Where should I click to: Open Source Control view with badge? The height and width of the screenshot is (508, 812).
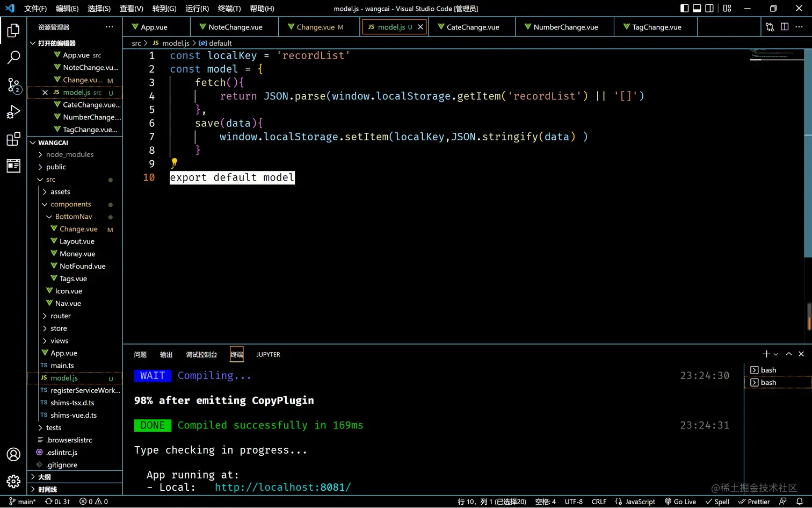tap(13, 85)
